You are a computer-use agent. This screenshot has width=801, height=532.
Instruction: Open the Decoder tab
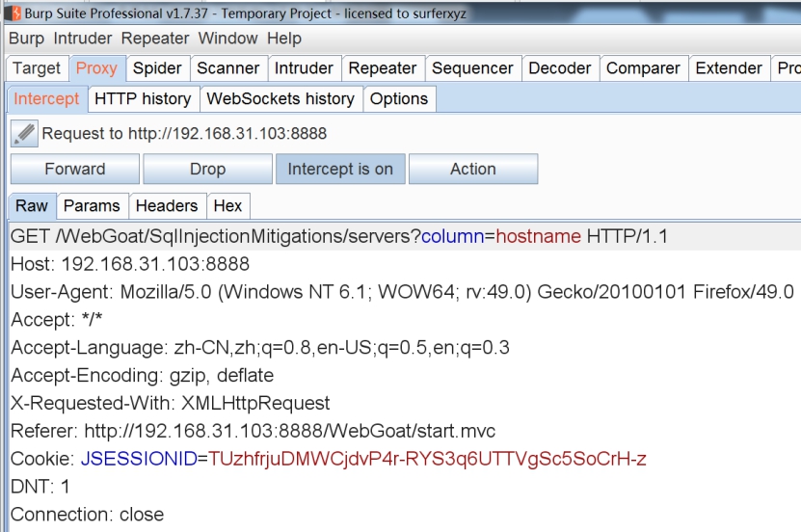click(560, 68)
